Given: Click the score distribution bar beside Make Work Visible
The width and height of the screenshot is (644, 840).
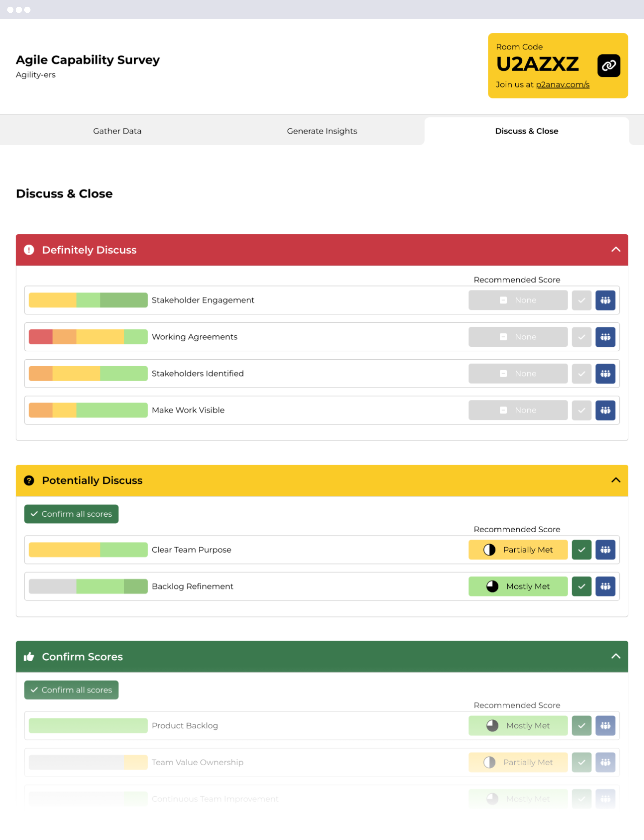Looking at the screenshot, I should click(88, 410).
